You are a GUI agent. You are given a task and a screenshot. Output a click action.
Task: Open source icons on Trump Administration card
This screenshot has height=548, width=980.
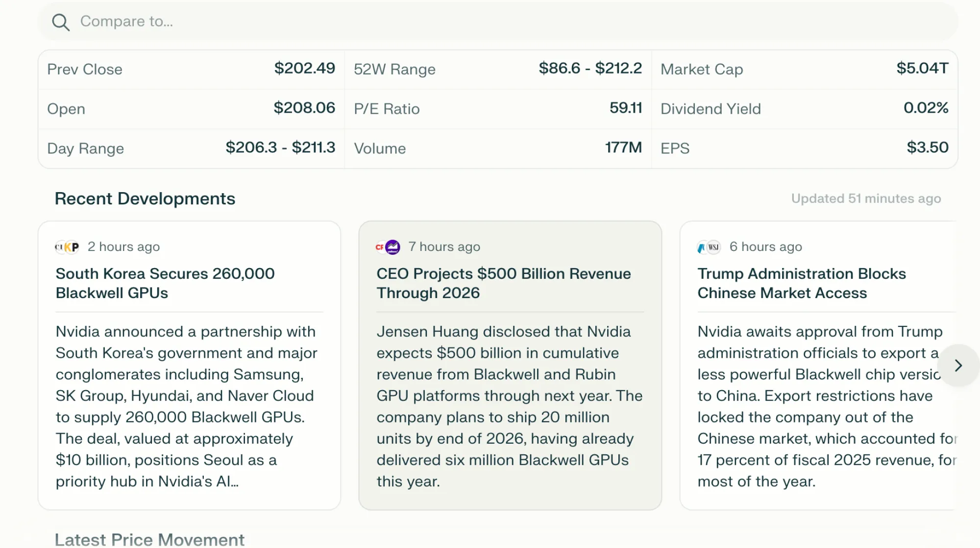709,247
